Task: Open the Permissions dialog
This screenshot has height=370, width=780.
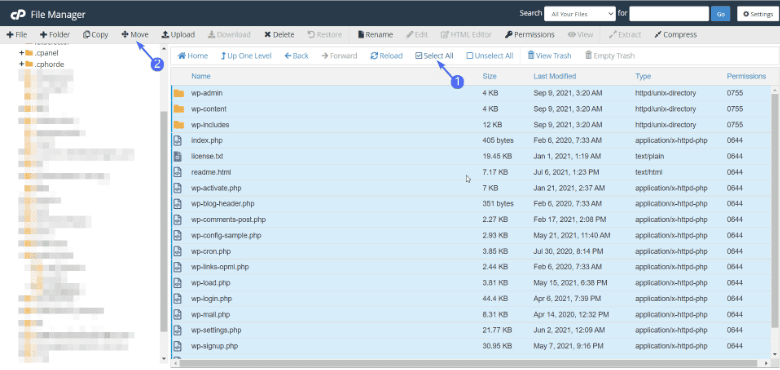Action: (530, 35)
